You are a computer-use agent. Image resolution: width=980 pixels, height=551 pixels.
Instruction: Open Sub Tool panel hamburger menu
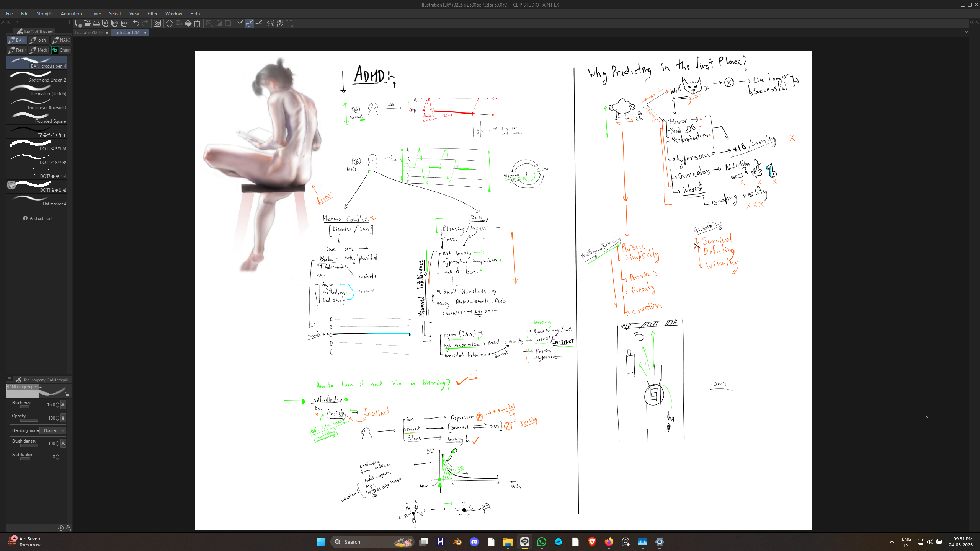coord(9,31)
